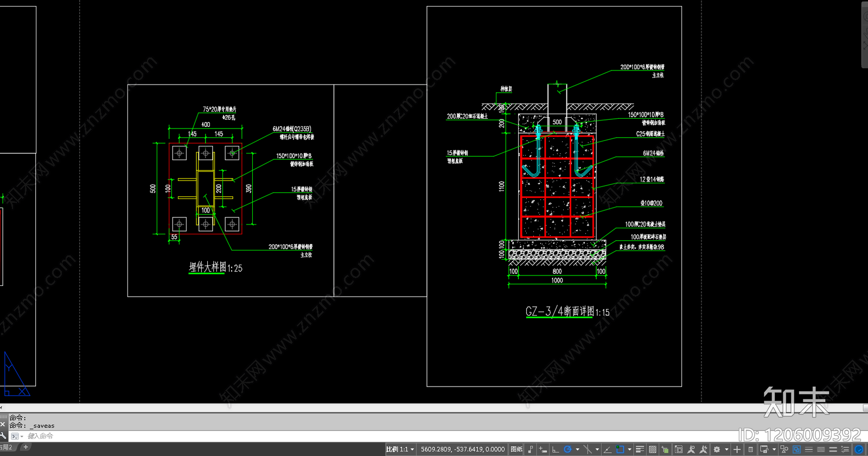Click the 图纸 paper space button
This screenshot has width=868, height=456.
click(516, 449)
